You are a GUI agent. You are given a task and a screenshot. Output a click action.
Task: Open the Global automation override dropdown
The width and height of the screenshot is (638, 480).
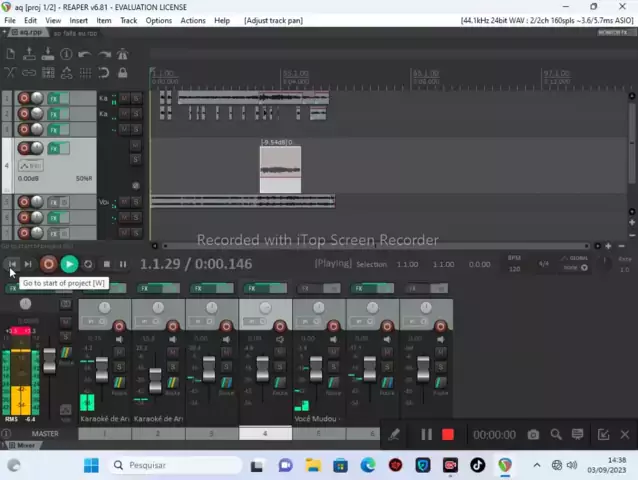[578, 263]
